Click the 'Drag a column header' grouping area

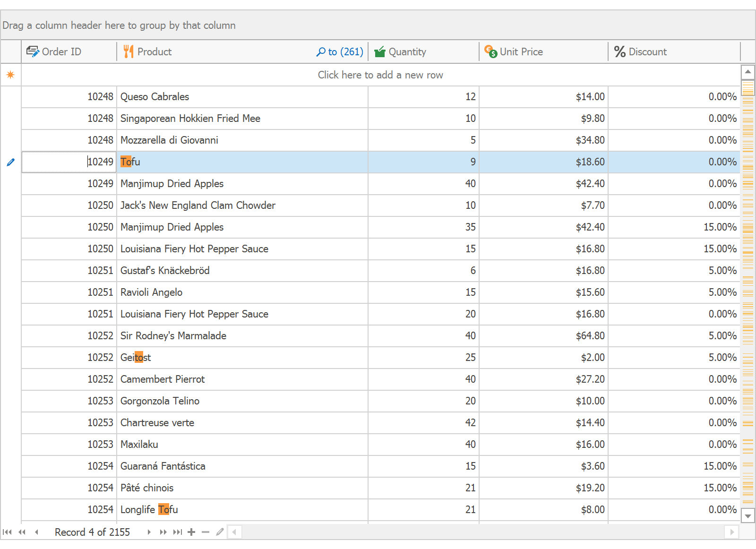119,26
